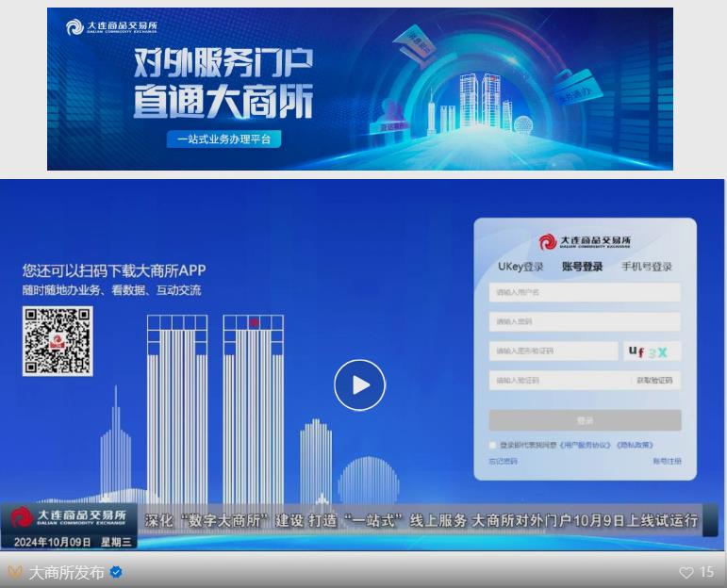Image resolution: width=727 pixels, height=588 pixels.
Task: Click the Dalian Commodity Exchange logo in login panel
Action: coord(585,242)
